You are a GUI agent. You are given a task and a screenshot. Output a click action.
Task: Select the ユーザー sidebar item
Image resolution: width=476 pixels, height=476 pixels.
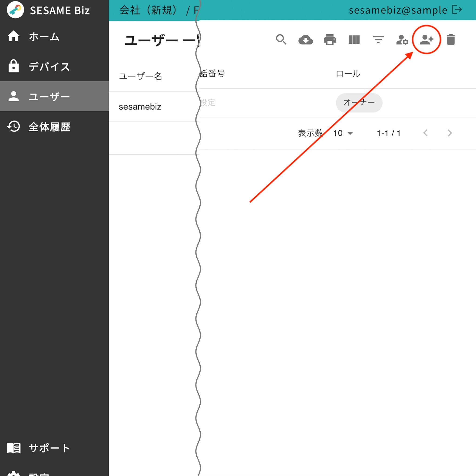click(54, 96)
